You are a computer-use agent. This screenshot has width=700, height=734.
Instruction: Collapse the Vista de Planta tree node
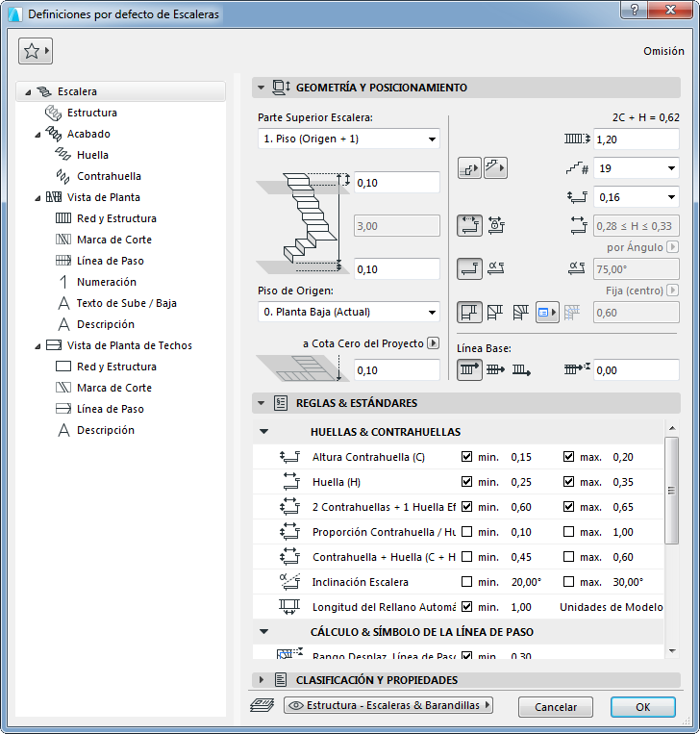[37, 198]
